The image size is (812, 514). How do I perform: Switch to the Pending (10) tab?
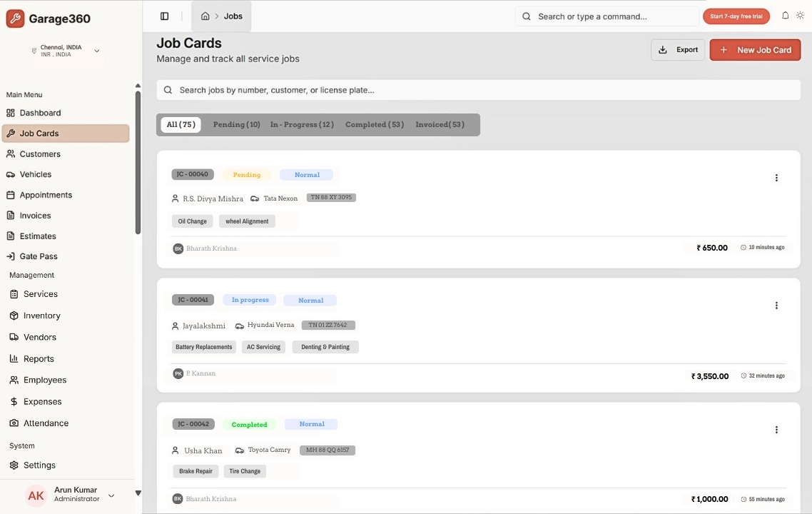coord(236,125)
